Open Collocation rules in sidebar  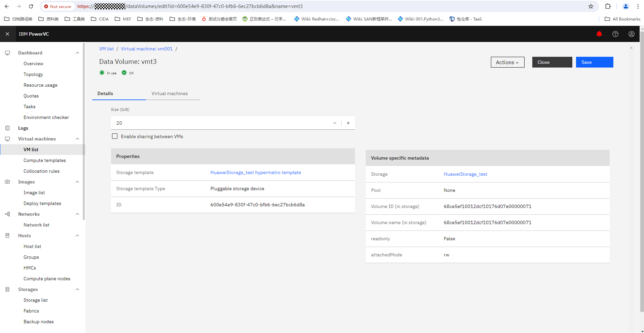[x=41, y=171]
